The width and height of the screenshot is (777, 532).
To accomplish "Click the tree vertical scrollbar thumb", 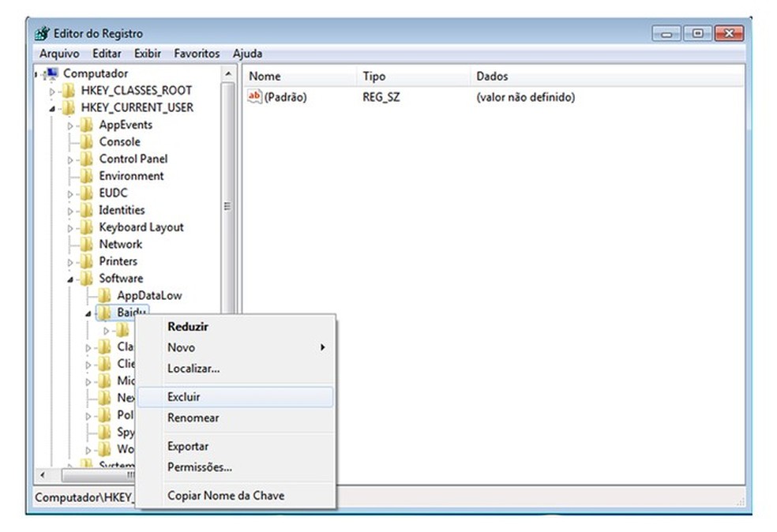I will click(x=228, y=198).
